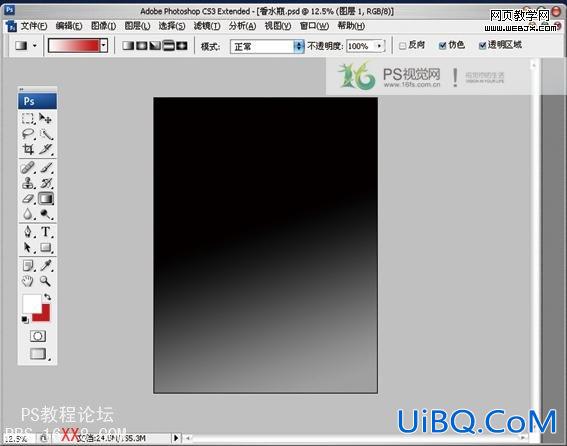
Task: Reset default foreground and background colors
Action: [x=25, y=320]
